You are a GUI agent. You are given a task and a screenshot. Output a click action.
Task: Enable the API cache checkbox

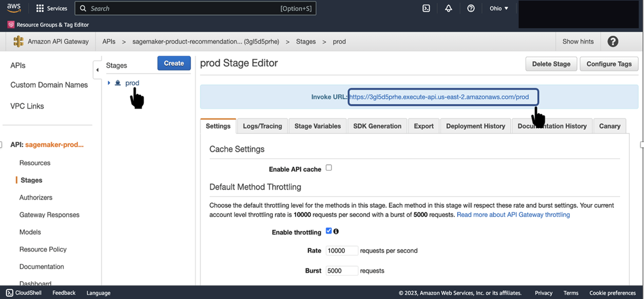329,168
